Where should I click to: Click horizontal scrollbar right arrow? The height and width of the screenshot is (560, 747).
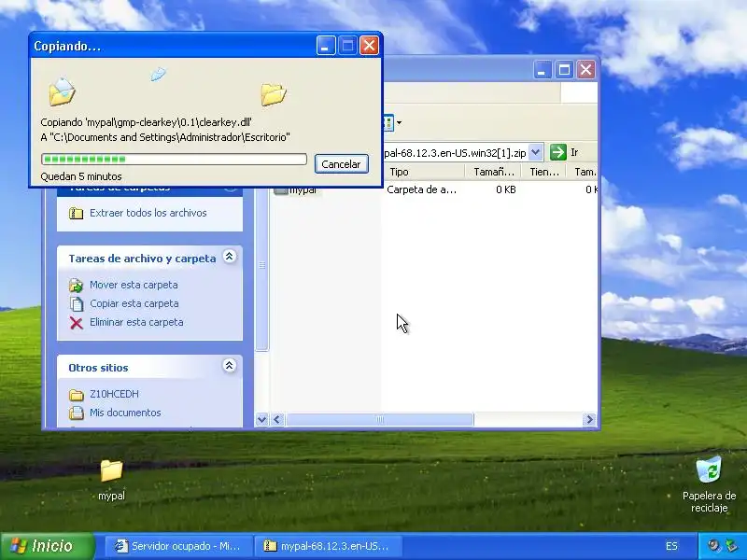pyautogui.click(x=589, y=419)
